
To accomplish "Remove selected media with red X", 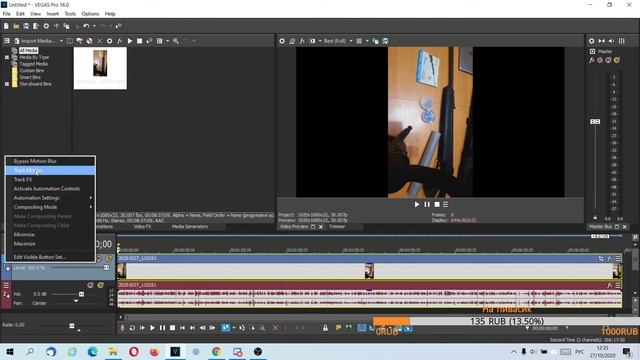I will [99, 41].
